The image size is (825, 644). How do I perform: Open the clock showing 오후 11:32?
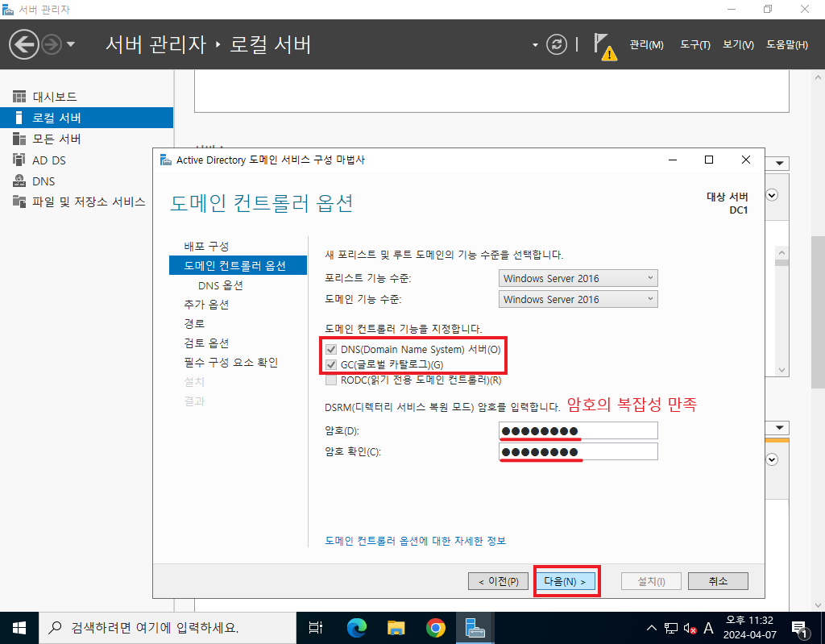[749, 628]
